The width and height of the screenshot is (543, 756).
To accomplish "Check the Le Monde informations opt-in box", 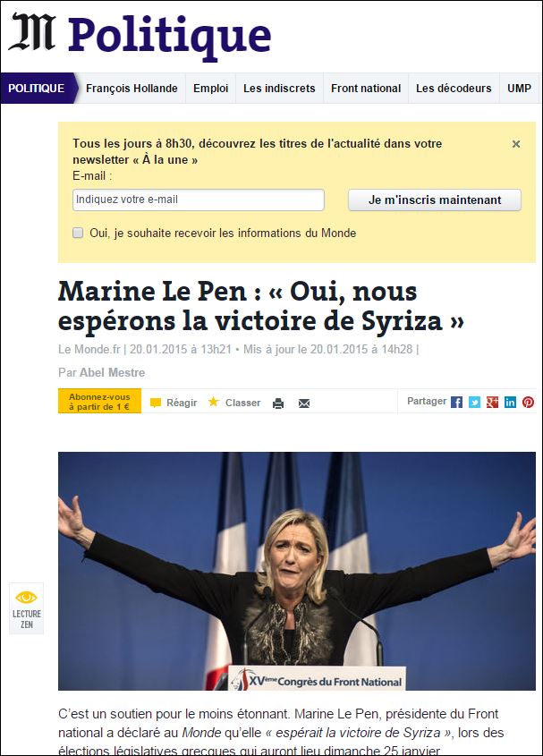I will (78, 233).
